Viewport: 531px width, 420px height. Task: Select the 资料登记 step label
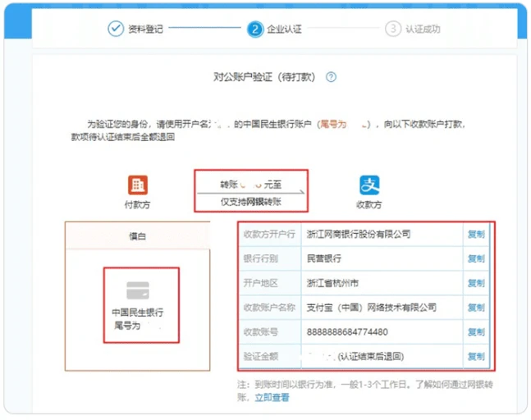coord(145,29)
